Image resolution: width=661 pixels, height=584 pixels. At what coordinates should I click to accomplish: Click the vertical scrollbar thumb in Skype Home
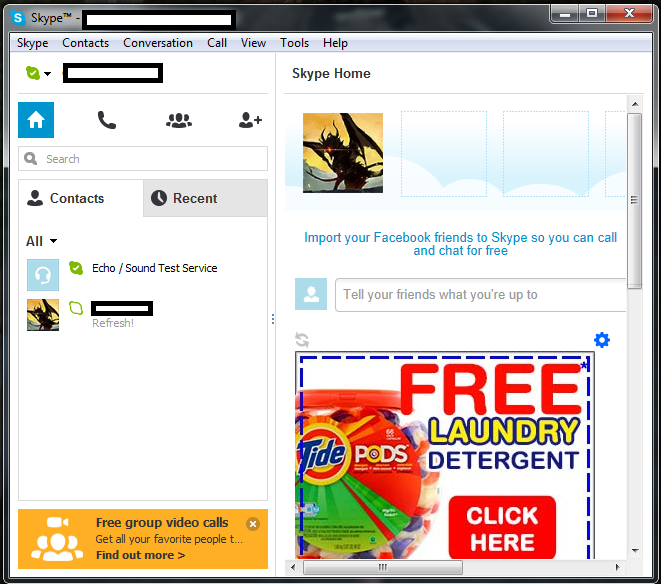click(x=634, y=200)
